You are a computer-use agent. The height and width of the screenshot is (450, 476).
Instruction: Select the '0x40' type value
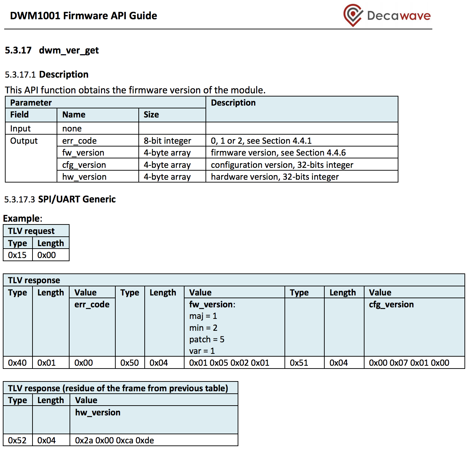17,363
